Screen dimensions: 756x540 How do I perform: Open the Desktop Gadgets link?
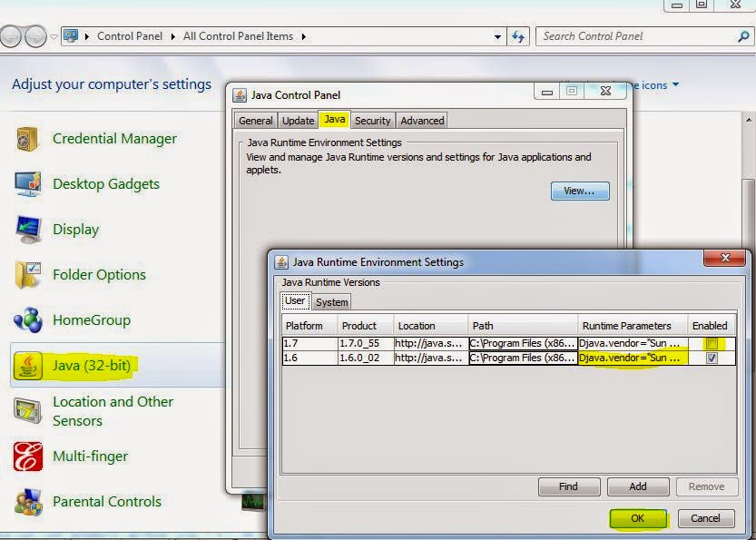pos(106,184)
